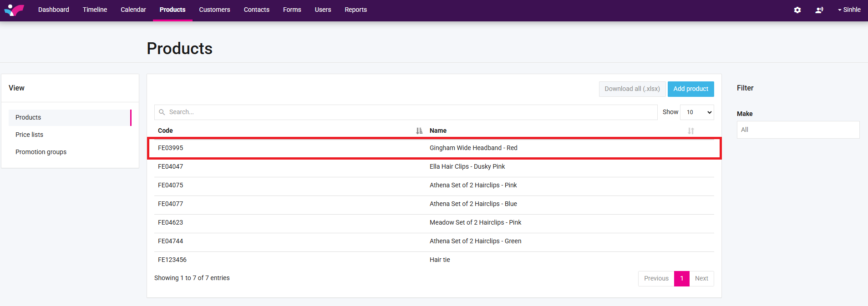The width and height of the screenshot is (868, 306).
Task: Click the Add product button
Action: (690, 89)
